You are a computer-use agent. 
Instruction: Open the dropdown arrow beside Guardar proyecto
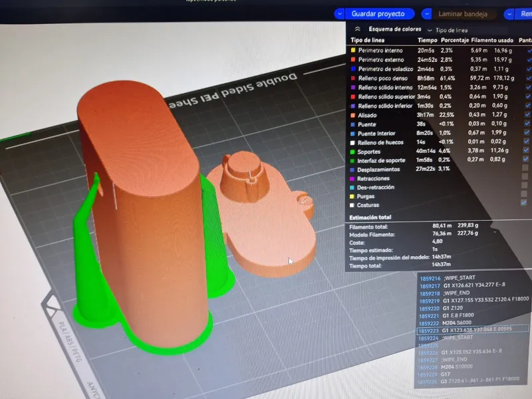340,14
